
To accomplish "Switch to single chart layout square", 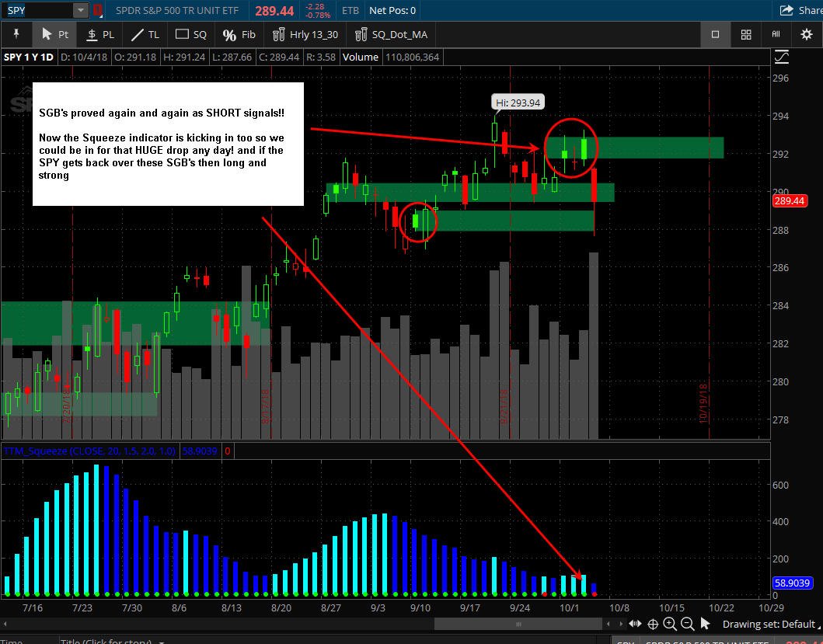I will coord(715,34).
